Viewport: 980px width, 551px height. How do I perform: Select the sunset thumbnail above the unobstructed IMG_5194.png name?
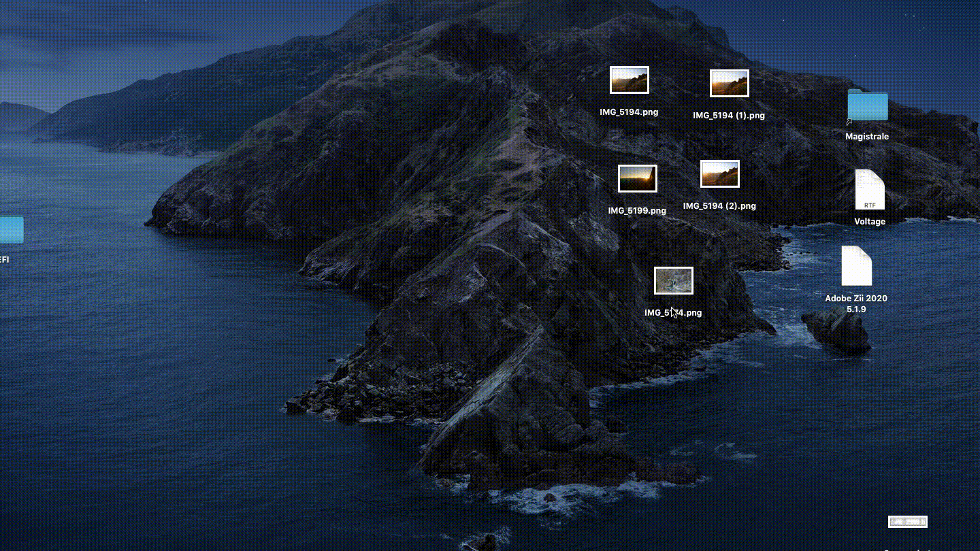pyautogui.click(x=629, y=80)
